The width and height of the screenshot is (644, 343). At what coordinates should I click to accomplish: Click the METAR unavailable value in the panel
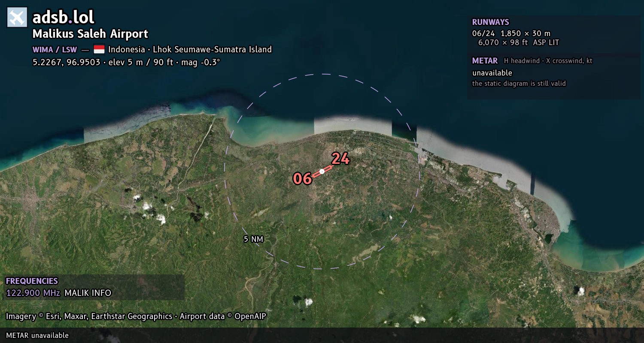click(492, 73)
